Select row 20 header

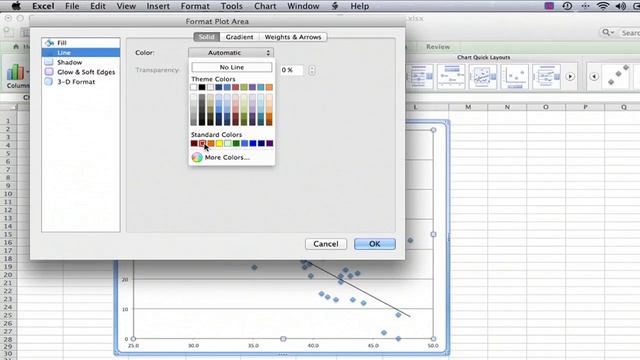tap(8, 275)
